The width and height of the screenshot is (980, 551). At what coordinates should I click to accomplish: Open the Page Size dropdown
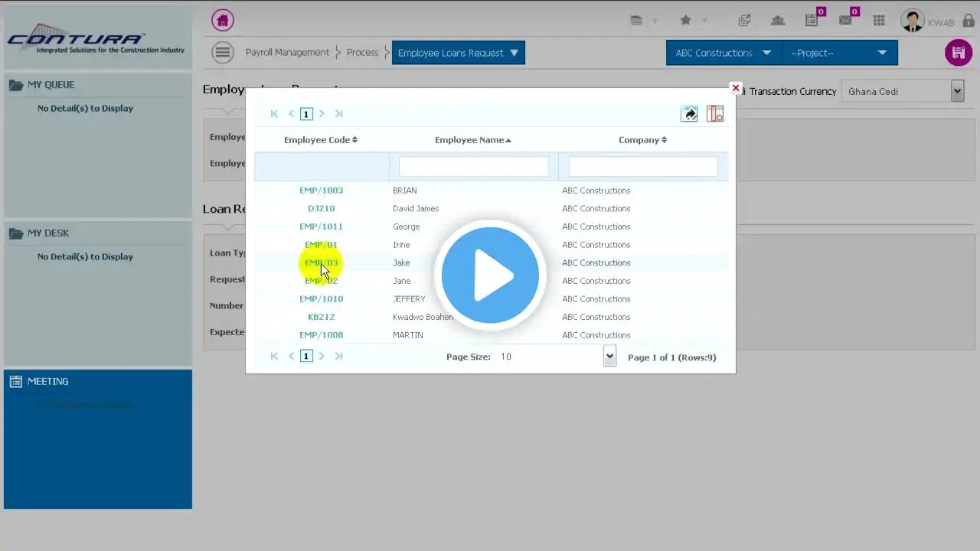click(609, 357)
